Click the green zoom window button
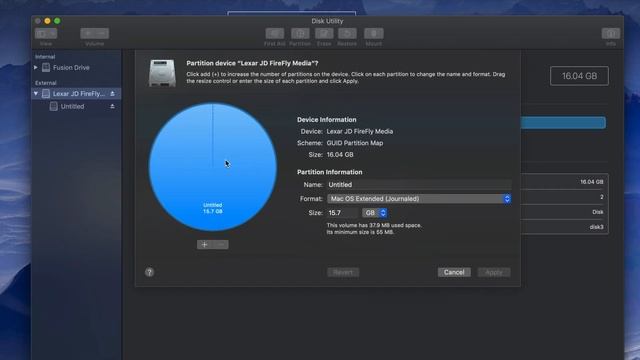Screen dimensions: 640x360 (57, 21)
